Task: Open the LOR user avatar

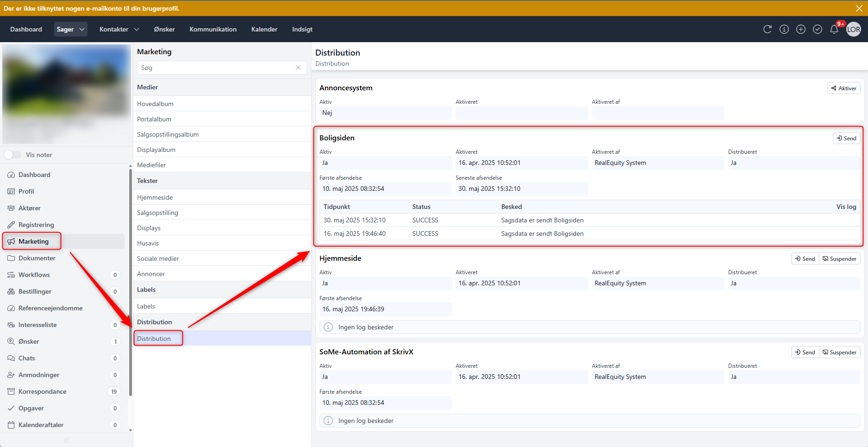Action: coord(853,29)
